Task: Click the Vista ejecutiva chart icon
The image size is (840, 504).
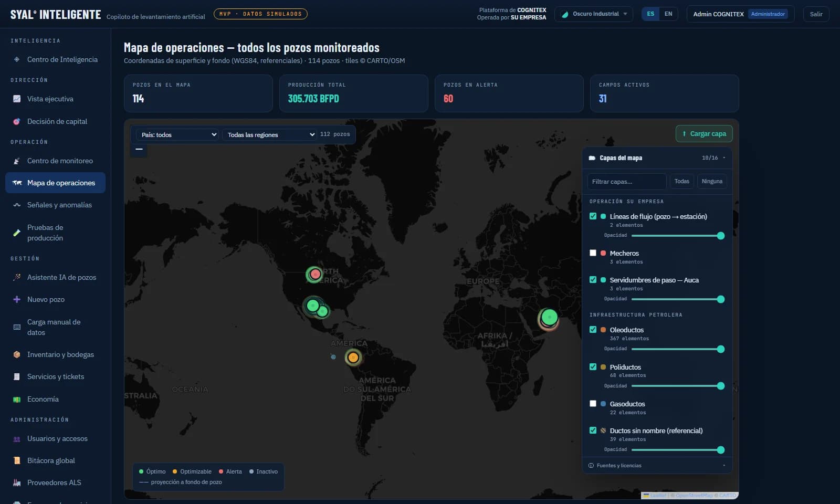Action: (x=17, y=99)
